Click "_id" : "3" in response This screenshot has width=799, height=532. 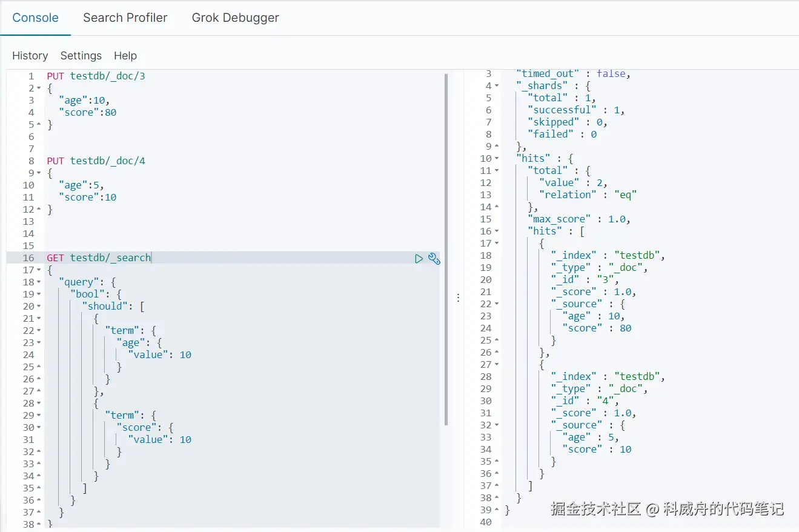[x=585, y=280]
